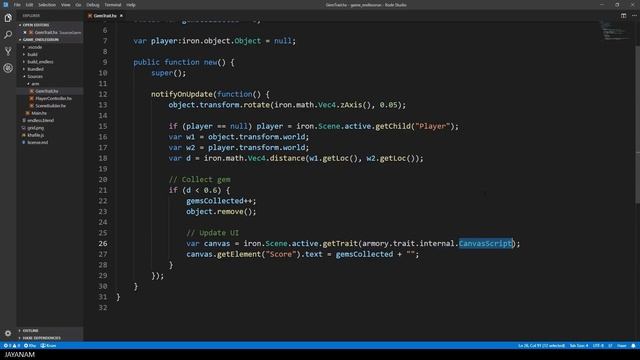Click "super();" on line 10
640x360 pixels.
168,73
